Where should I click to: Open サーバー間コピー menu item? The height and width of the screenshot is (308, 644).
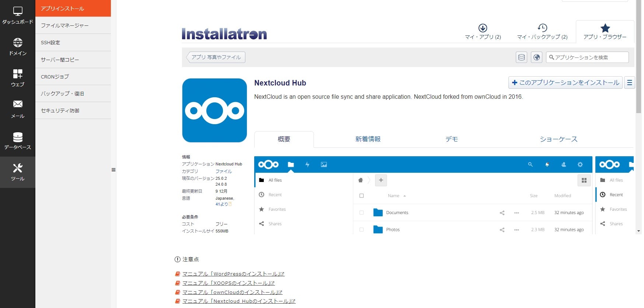click(73, 59)
